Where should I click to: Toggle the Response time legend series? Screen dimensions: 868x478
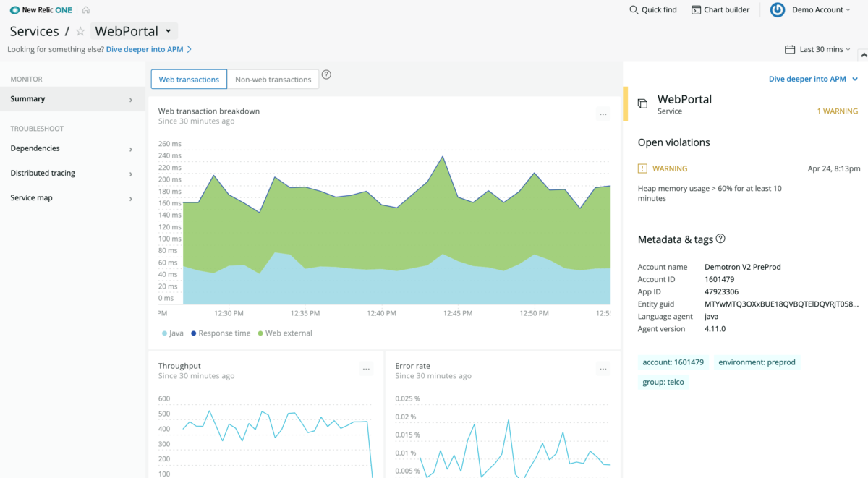(220, 333)
